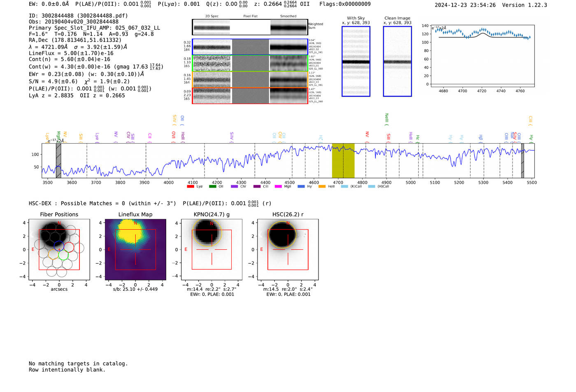
Task: Select the blue-bordered fiber spectrum row
Action: tap(250, 47)
